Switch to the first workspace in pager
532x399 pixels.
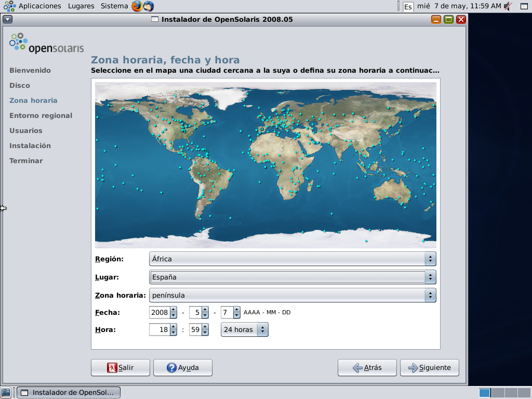pyautogui.click(x=484, y=392)
